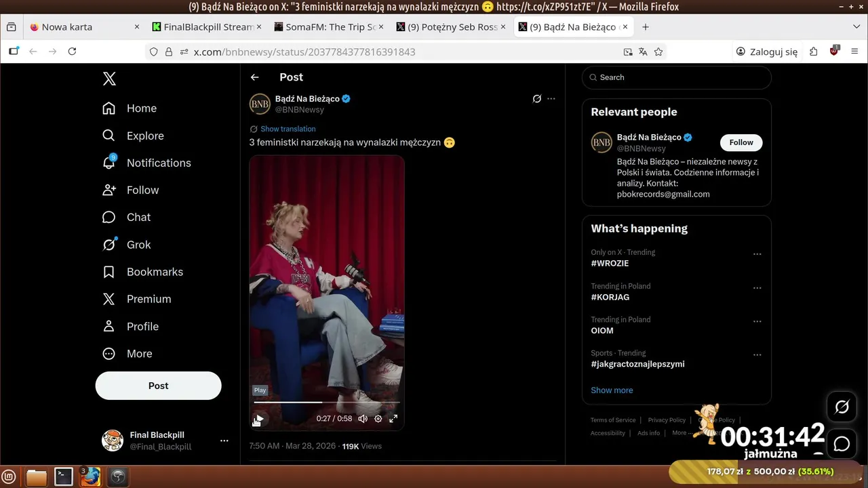
Task: Open Premium from the sidebar
Action: point(136,299)
